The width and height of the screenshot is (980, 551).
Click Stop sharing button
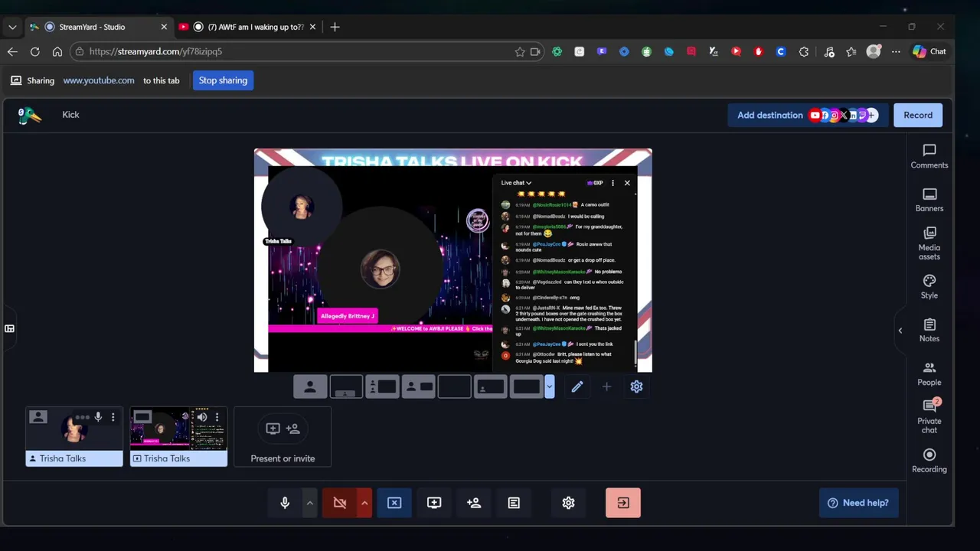(x=223, y=80)
